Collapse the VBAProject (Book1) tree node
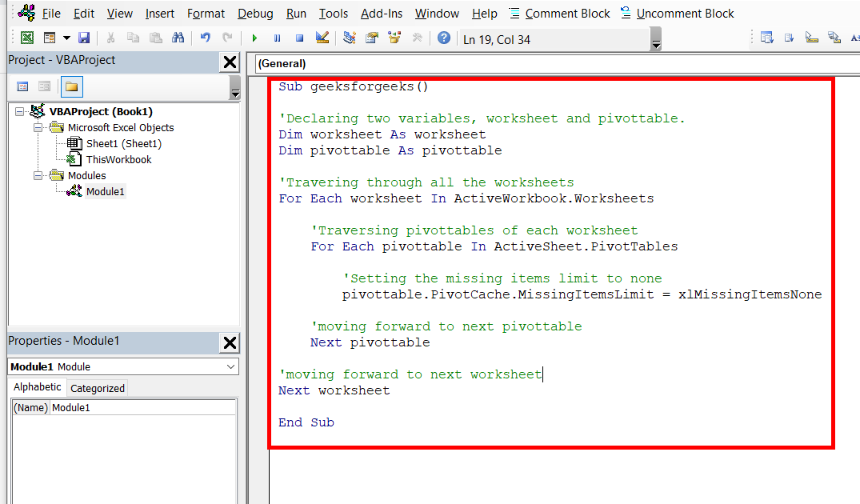Viewport: 860px width, 504px height. (x=20, y=111)
